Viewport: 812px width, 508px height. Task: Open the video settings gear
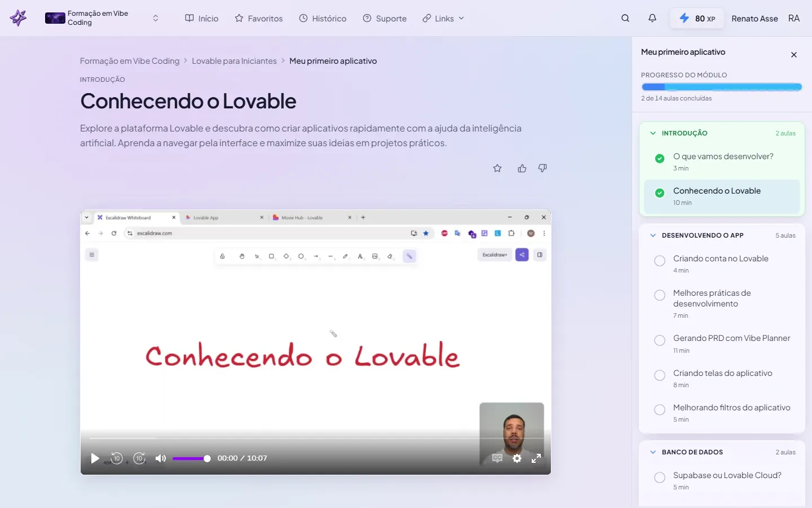517,458
